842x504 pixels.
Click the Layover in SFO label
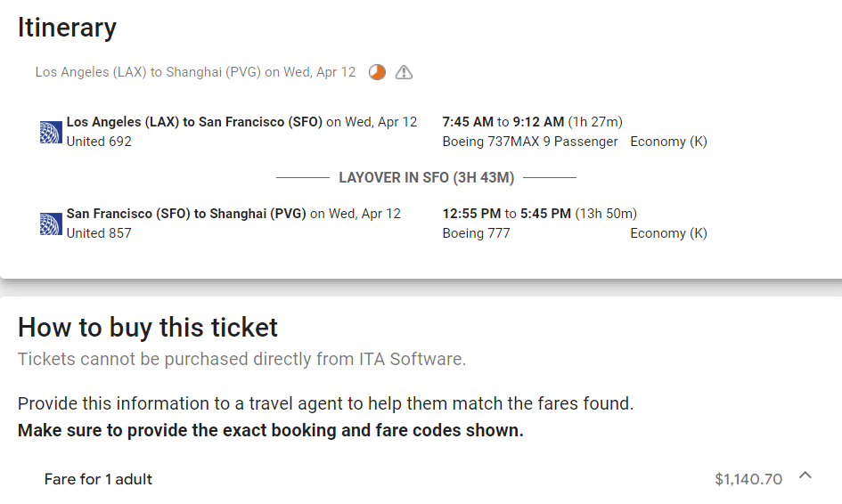point(426,177)
